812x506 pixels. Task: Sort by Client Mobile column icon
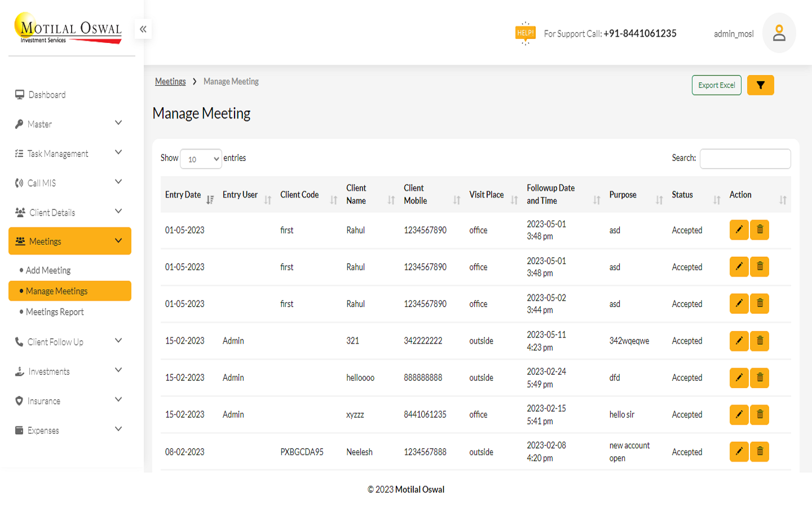[x=457, y=200]
